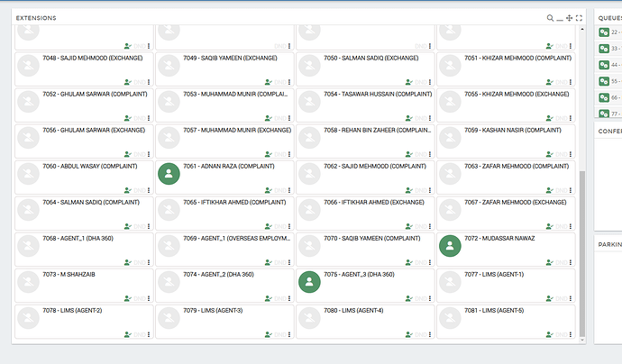Click the queue 22 icon in Queues panel
The image size is (622, 364).
click(x=604, y=32)
